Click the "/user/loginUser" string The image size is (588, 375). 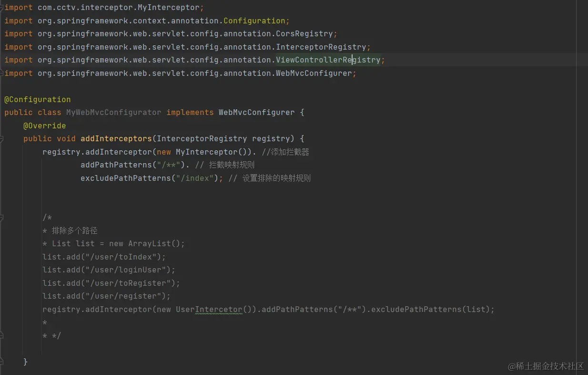pyautogui.click(x=125, y=270)
